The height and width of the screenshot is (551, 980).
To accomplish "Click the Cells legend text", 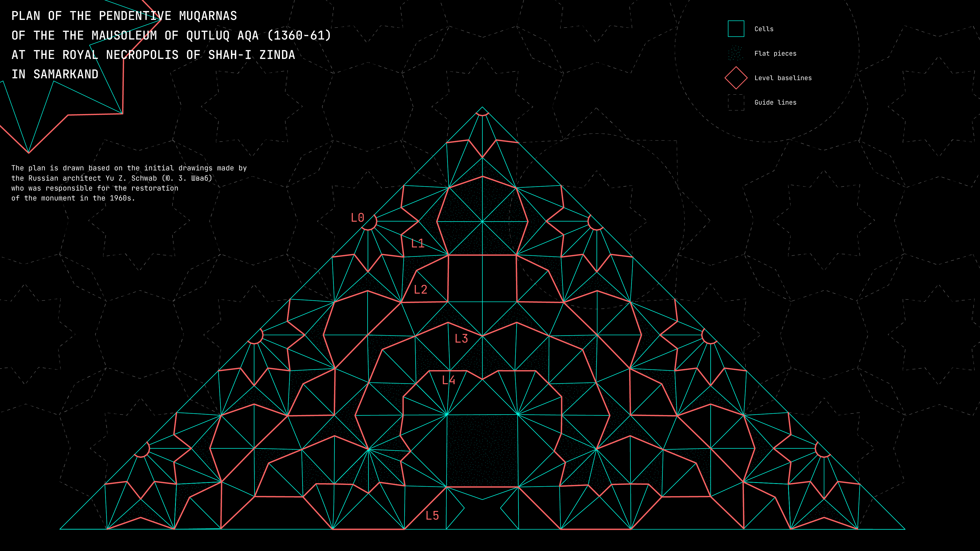I will [764, 29].
